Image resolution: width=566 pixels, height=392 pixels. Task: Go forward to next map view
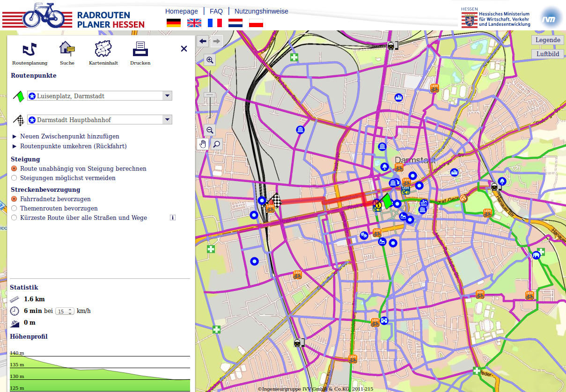(216, 41)
